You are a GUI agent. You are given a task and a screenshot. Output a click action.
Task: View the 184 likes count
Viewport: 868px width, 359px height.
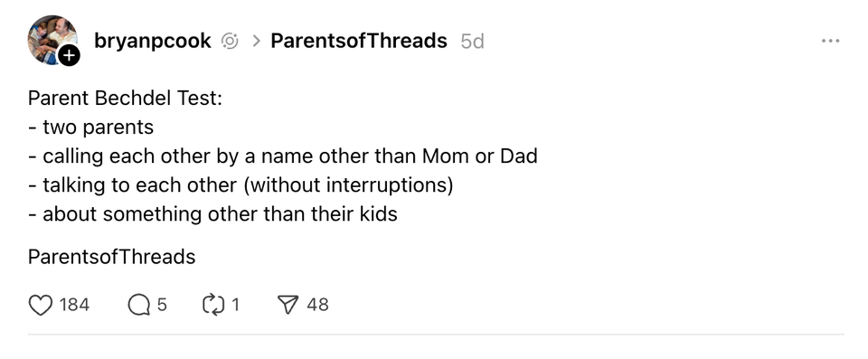[74, 305]
